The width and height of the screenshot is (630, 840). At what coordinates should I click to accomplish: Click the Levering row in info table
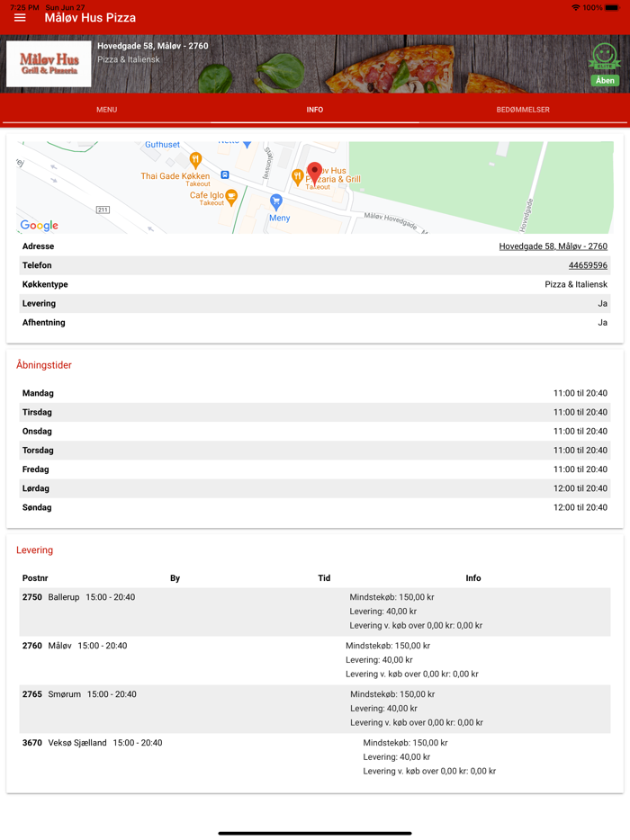[x=315, y=304]
